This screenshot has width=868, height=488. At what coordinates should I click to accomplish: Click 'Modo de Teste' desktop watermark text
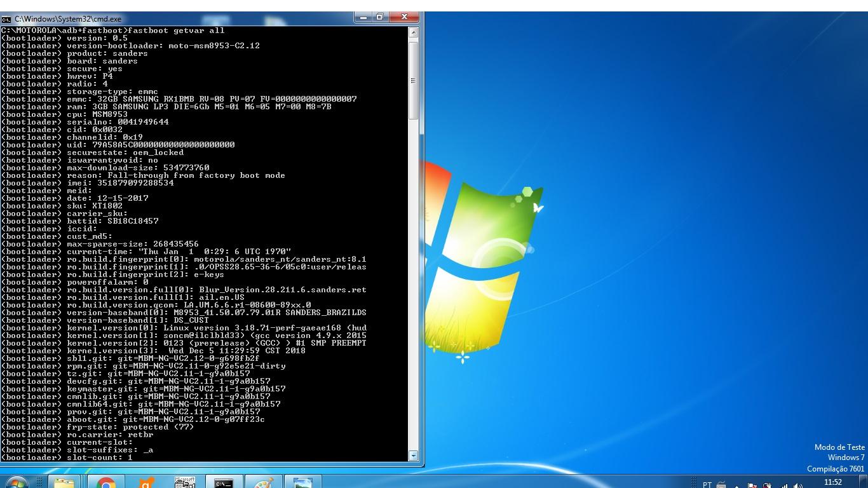pyautogui.click(x=839, y=447)
